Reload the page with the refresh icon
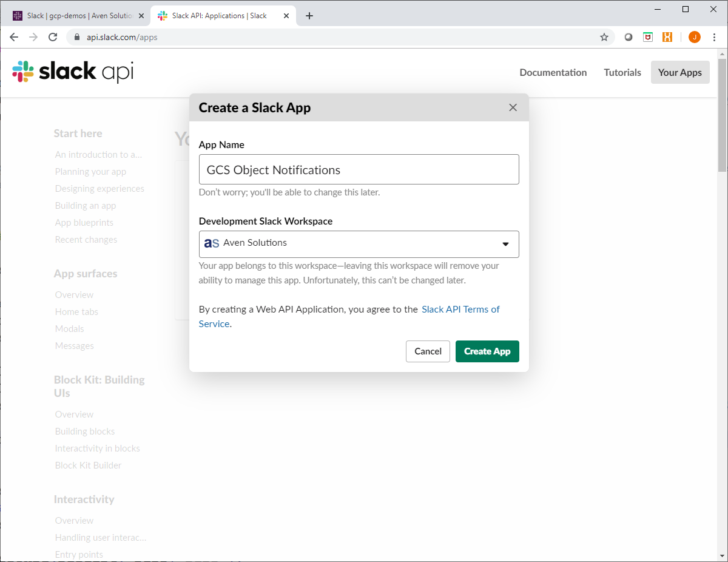Screen dimensions: 728x562 coord(53,37)
